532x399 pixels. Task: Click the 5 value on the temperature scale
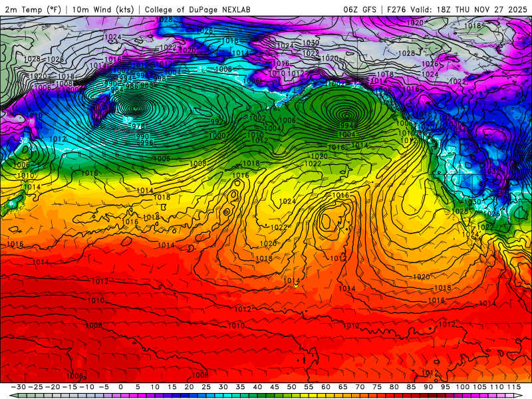click(x=138, y=387)
